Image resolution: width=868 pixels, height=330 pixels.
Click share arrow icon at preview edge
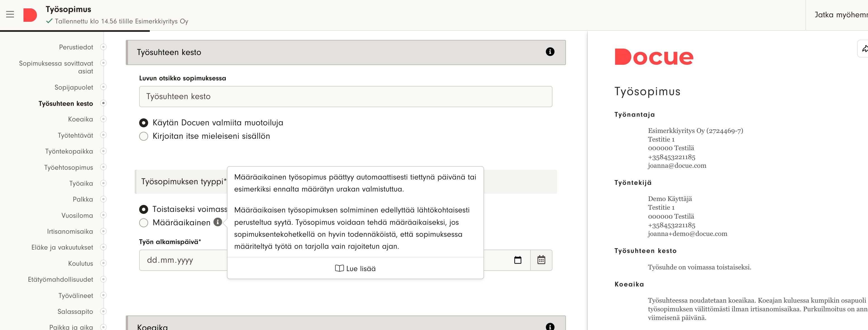[864, 49]
